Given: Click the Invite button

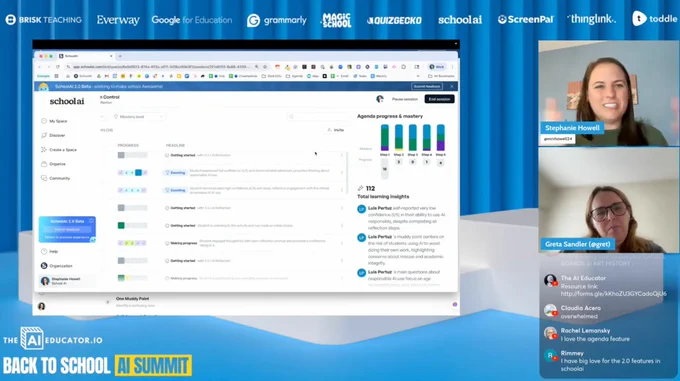Looking at the screenshot, I should click(x=336, y=130).
